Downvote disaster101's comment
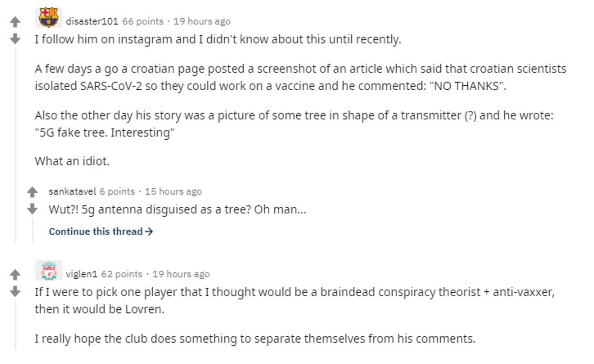Screen dimensions: 594x364 point(15,39)
